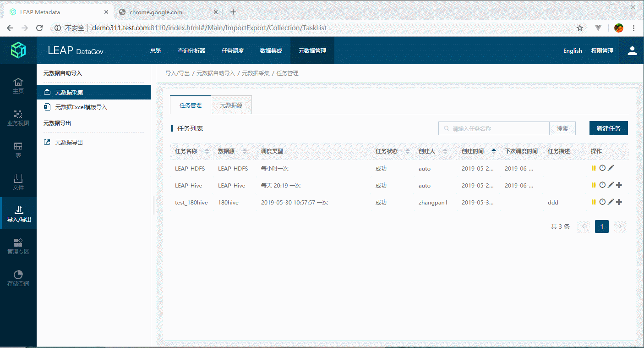Open 任务调度 in top navigation
644x348 pixels.
233,51
